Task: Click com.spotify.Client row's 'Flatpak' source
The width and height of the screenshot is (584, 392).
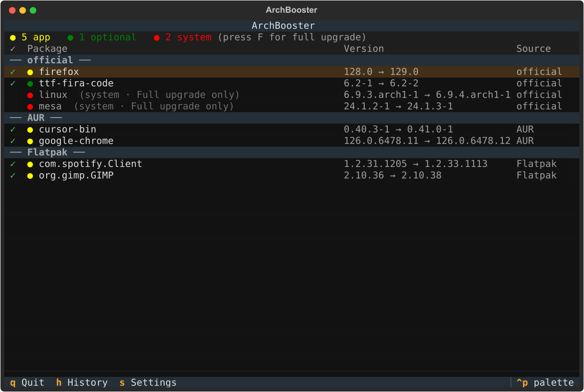Action: pos(536,164)
